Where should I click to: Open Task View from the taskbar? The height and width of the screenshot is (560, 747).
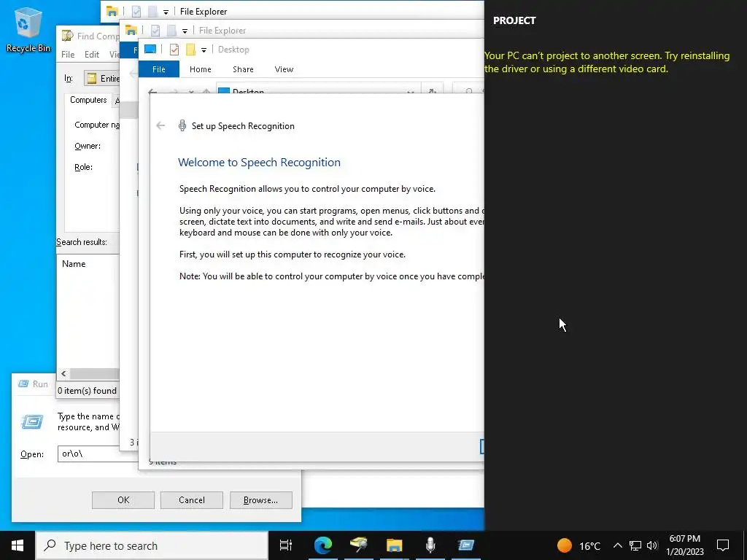coord(286,545)
